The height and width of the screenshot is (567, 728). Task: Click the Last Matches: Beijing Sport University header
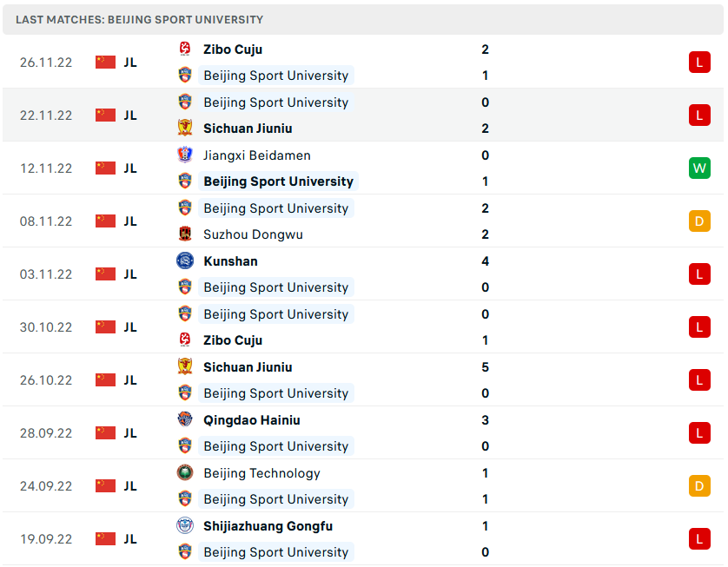(x=139, y=19)
